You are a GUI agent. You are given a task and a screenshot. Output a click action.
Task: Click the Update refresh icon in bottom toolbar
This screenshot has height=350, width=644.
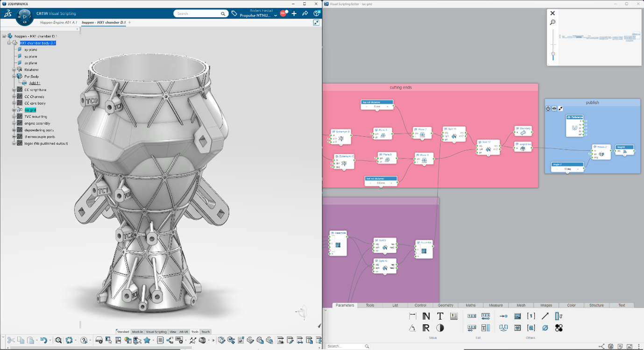[x=69, y=340]
